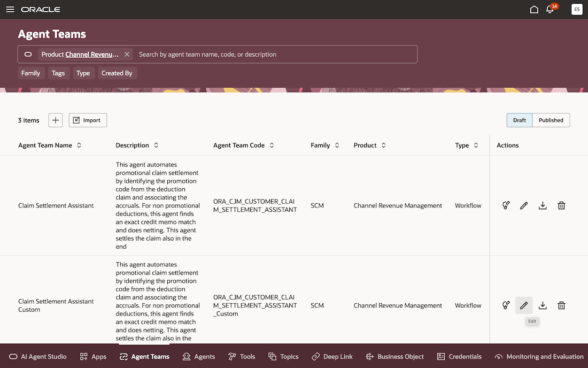Focus the agent team search field
Image resolution: width=588 pixels, height=368 pixels.
[276, 55]
